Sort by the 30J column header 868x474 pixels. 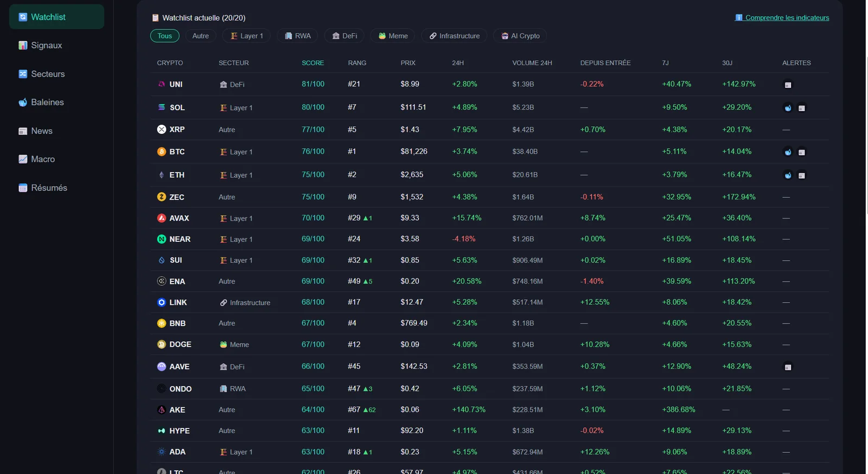click(727, 63)
